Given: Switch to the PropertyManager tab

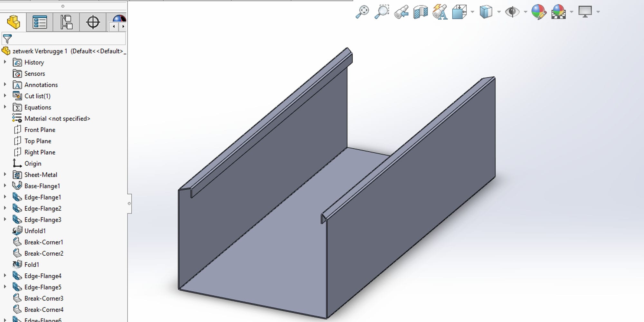Looking at the screenshot, I should coord(40,22).
